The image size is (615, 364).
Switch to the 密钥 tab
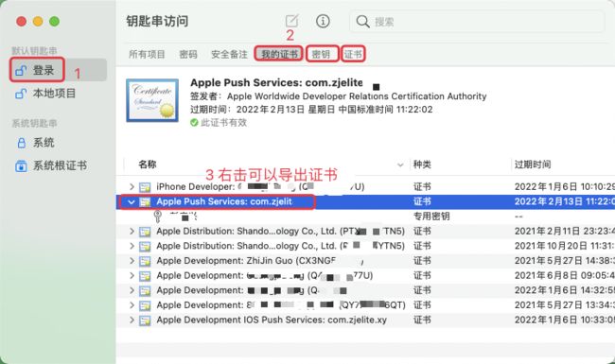(x=321, y=54)
